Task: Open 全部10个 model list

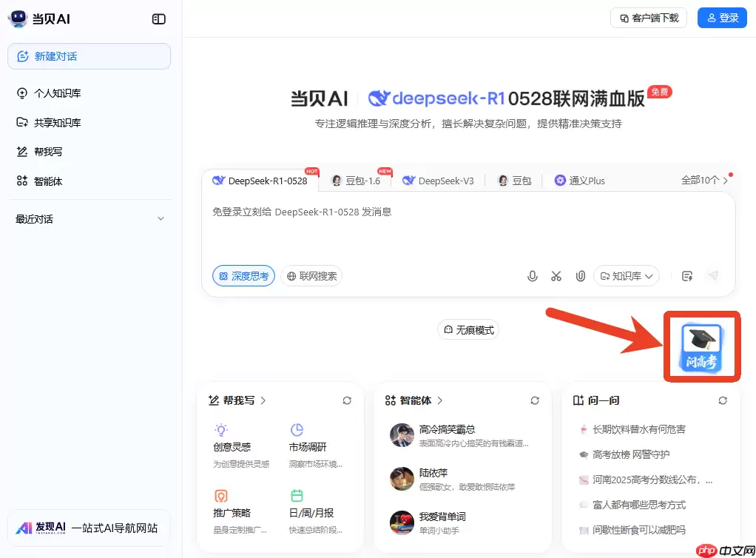Action: [x=701, y=180]
